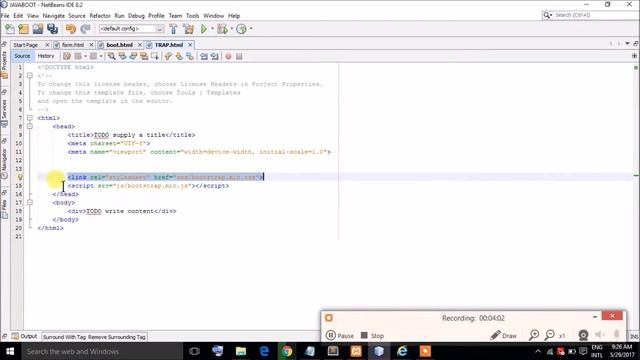This screenshot has height=360, width=640.
Task: Open Chrome from the taskbar
Action: (287, 351)
